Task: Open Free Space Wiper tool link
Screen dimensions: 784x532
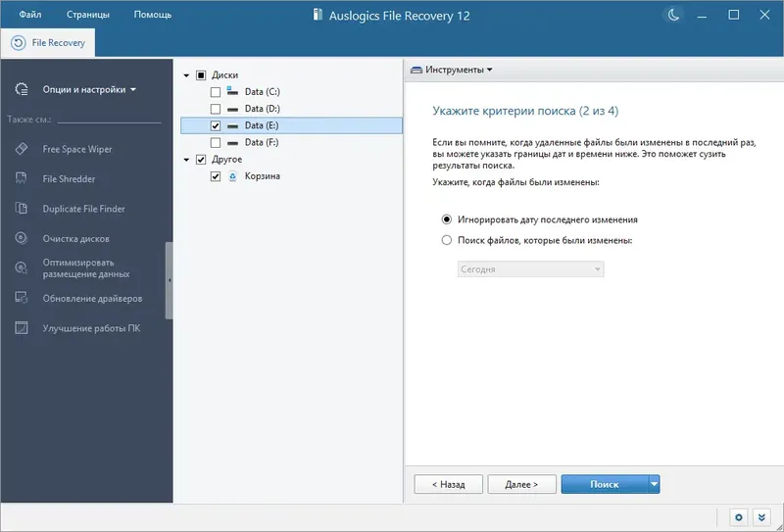Action: pyautogui.click(x=77, y=149)
